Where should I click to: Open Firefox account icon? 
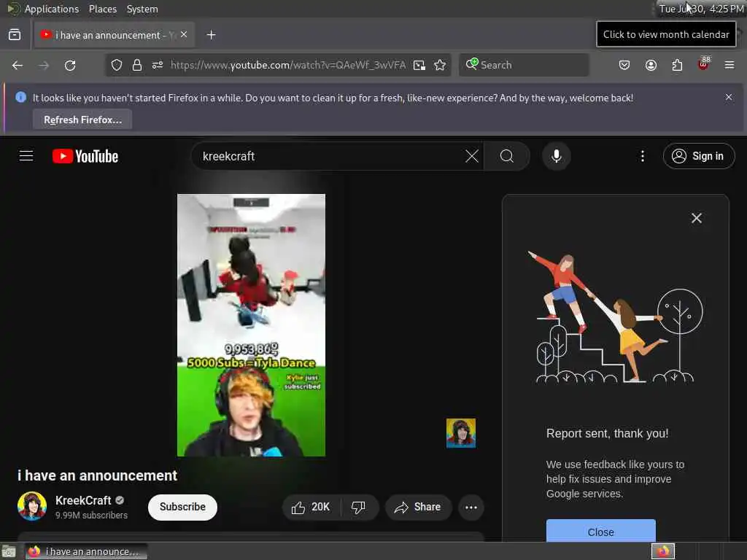pyautogui.click(x=651, y=65)
